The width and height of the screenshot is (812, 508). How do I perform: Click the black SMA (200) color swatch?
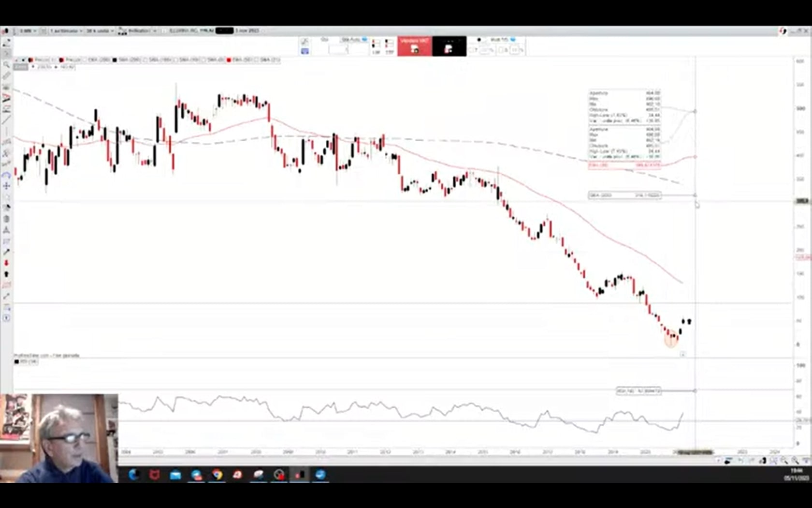(x=115, y=60)
